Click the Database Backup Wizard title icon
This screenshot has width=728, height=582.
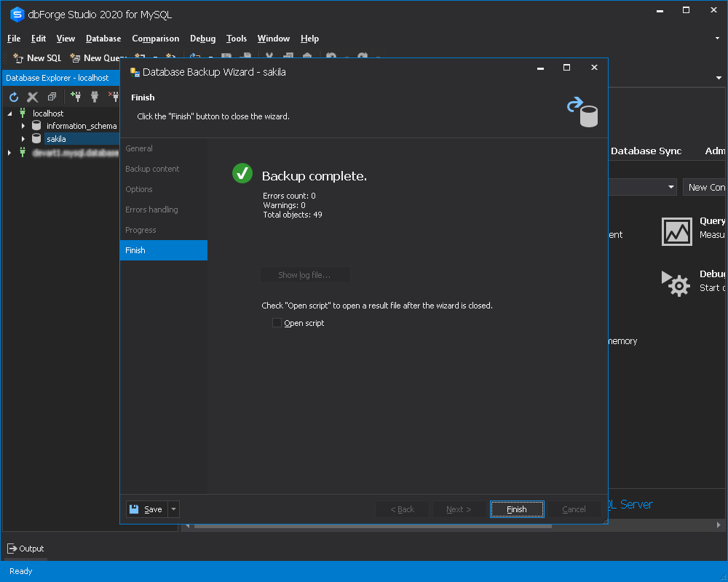[135, 72]
